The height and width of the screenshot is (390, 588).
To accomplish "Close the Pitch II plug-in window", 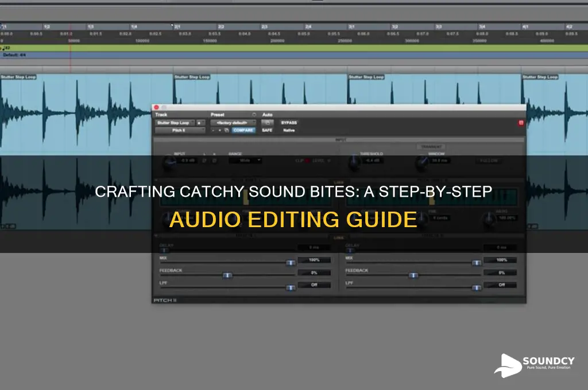I will (x=156, y=107).
